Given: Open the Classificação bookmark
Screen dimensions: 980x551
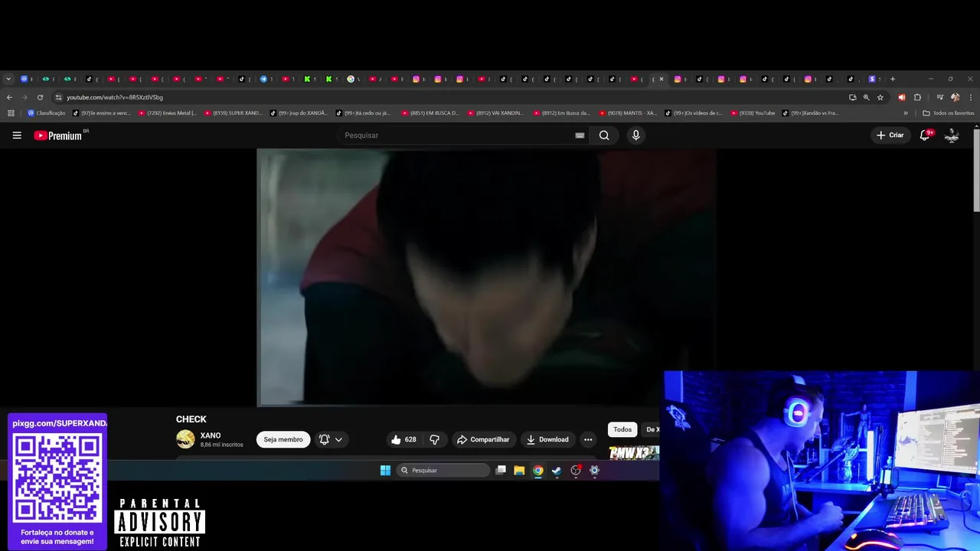Looking at the screenshot, I should (47, 113).
